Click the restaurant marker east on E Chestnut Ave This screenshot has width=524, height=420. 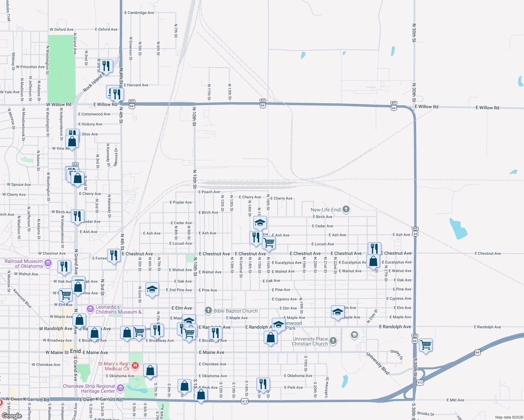[x=374, y=248]
